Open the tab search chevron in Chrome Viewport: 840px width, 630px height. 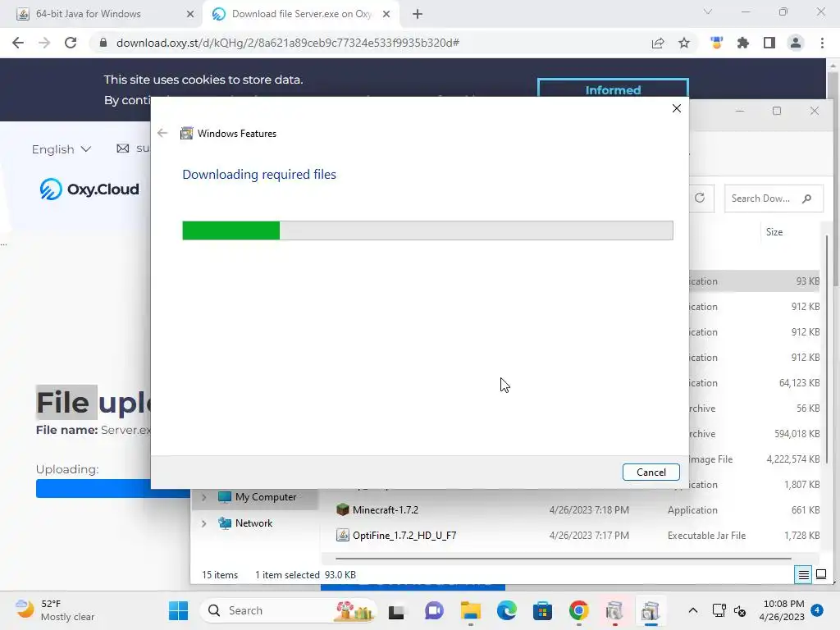click(708, 11)
